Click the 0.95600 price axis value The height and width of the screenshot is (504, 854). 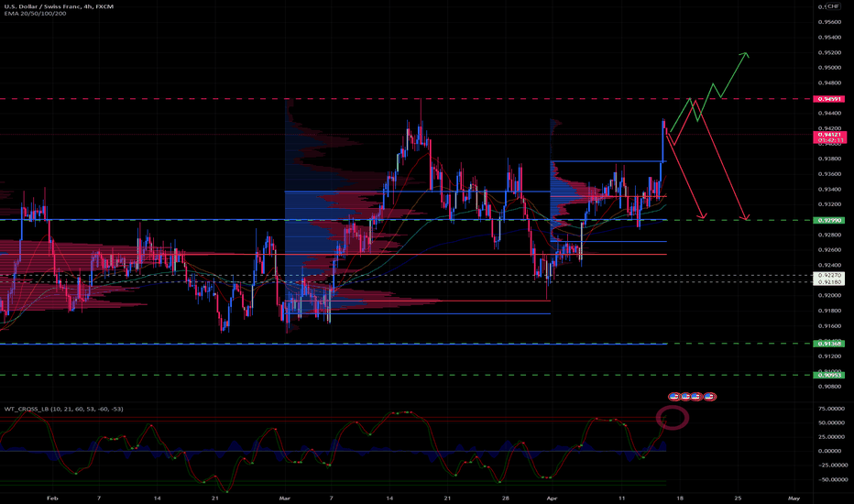pos(829,22)
